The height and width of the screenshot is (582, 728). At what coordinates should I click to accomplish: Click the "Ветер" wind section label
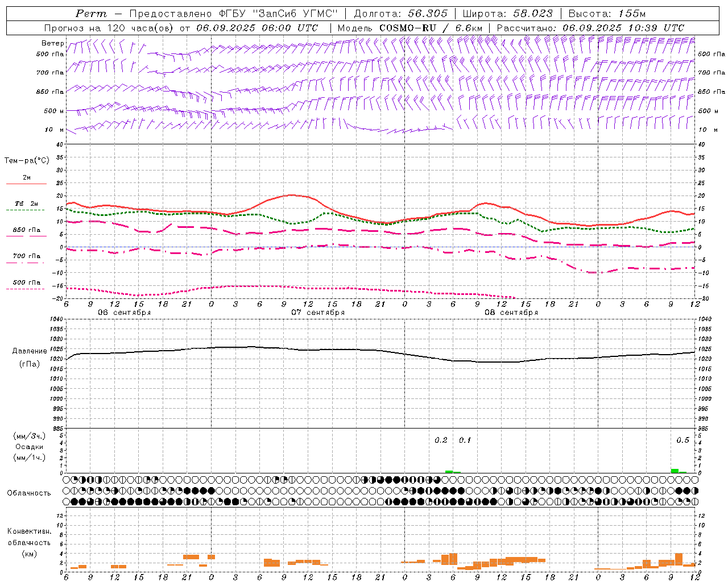[x=52, y=43]
